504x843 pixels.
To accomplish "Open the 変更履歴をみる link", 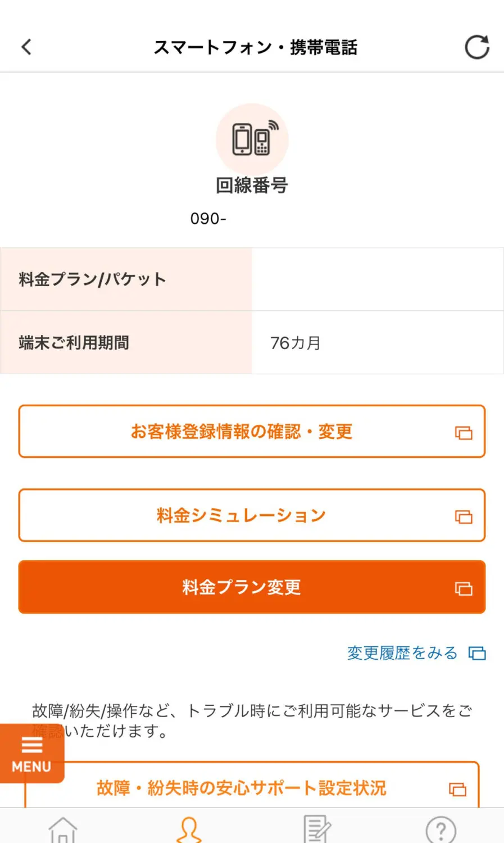I will pyautogui.click(x=402, y=653).
